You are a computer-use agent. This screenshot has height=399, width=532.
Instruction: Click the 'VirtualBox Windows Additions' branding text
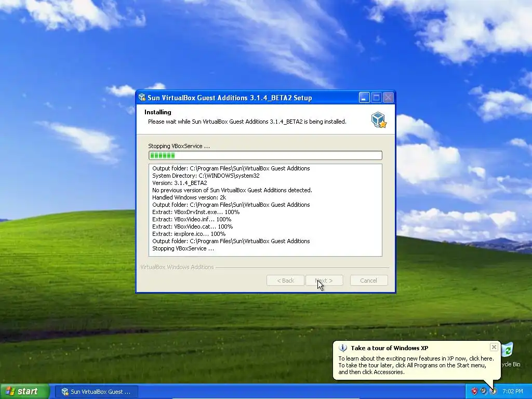(x=177, y=268)
